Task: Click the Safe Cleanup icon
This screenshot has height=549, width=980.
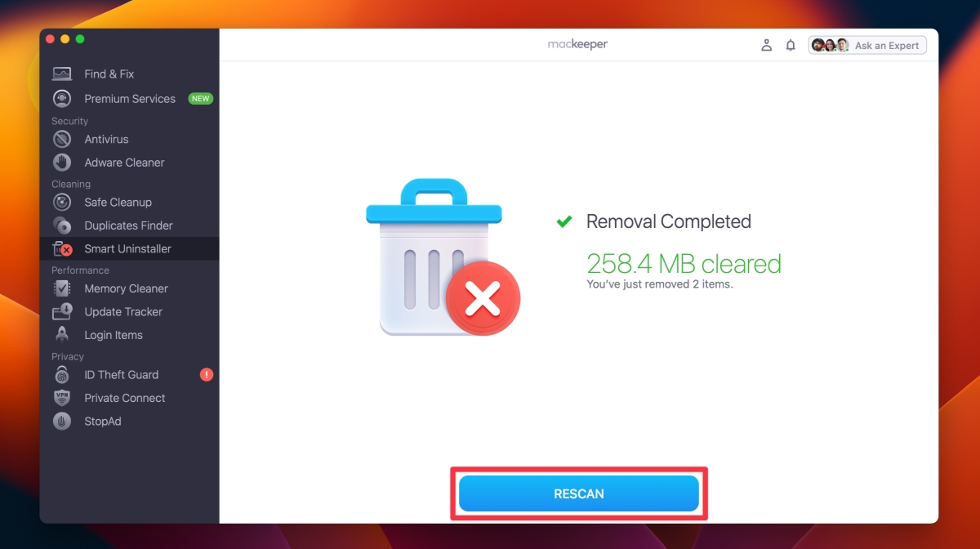Action: 62,203
